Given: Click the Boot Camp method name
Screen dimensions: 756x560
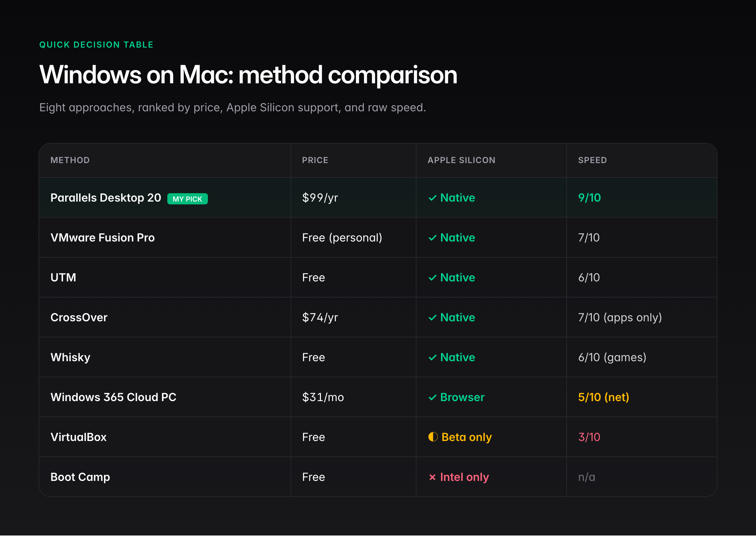Looking at the screenshot, I should (x=80, y=477).
